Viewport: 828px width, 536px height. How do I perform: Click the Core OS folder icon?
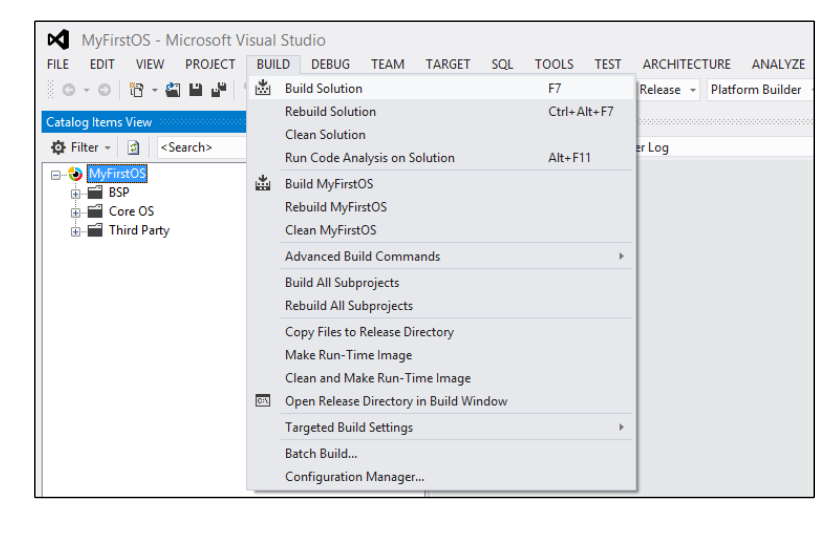point(95,211)
